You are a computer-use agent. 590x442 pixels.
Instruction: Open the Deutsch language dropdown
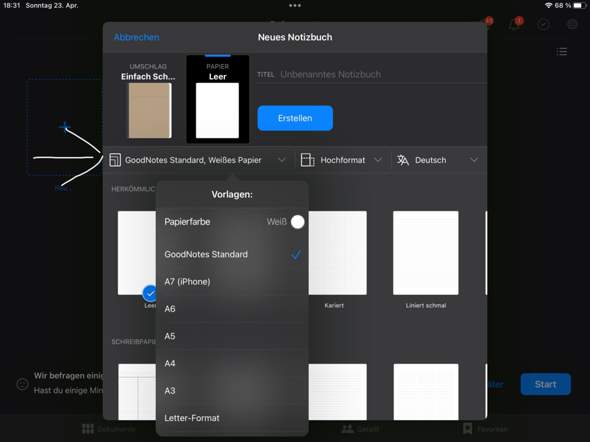pos(438,160)
